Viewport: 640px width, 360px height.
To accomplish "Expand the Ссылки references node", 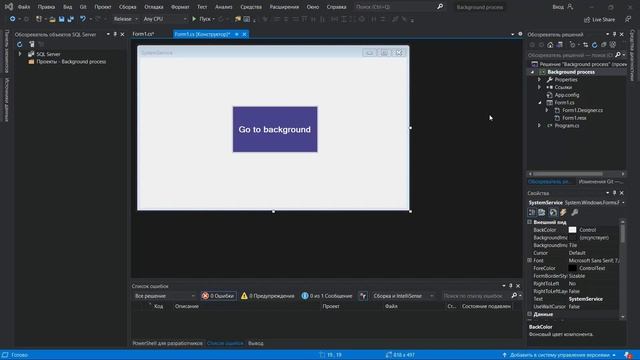I will [x=539, y=87].
